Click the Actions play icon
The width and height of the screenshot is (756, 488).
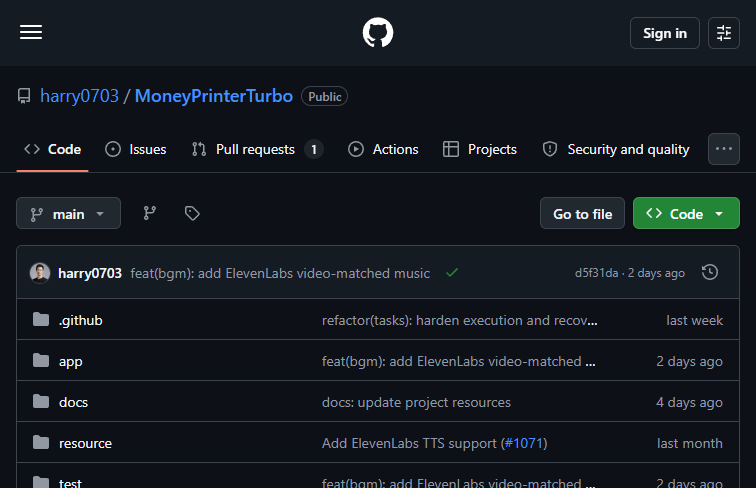pyautogui.click(x=356, y=149)
